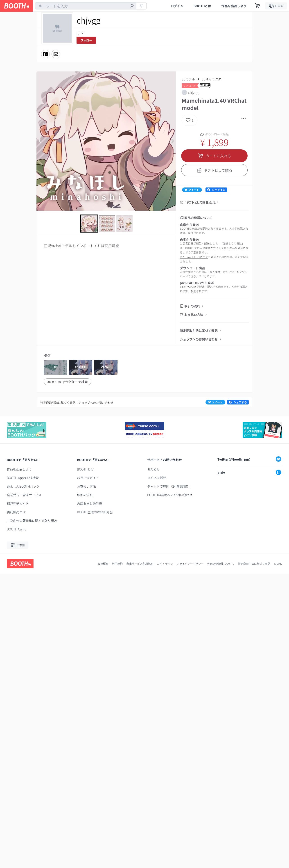The height and width of the screenshot is (868, 289).
Task: Open footer プライバシーポリシー link
Action: (190, 564)
